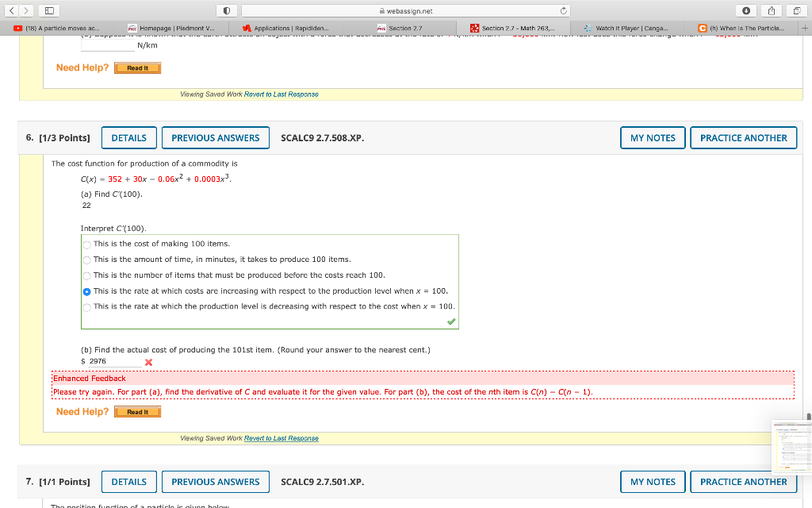Select the 'amount of time, in minutes' option
This screenshot has width=812, height=508.
(x=86, y=260)
